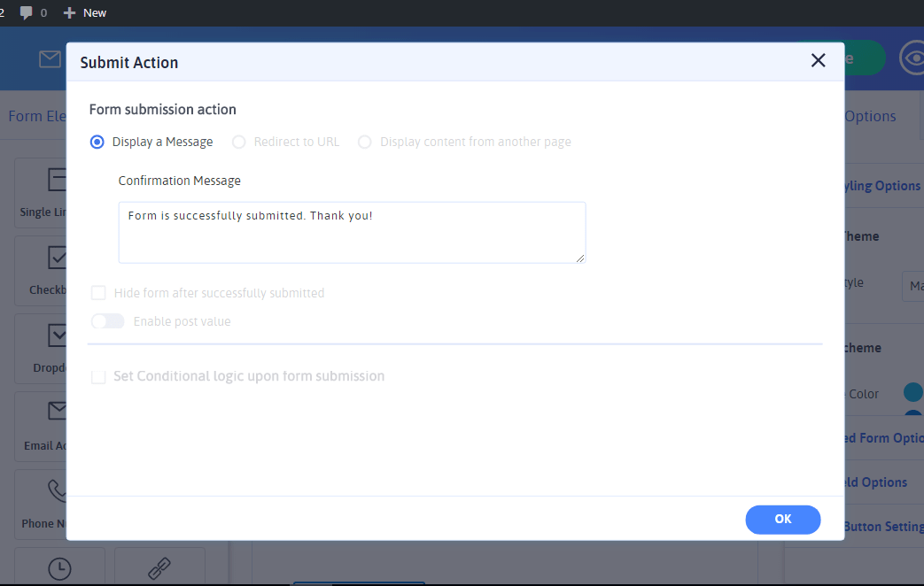Image resolution: width=924 pixels, height=586 pixels.
Task: Select the Single Line element icon
Action: click(x=57, y=181)
